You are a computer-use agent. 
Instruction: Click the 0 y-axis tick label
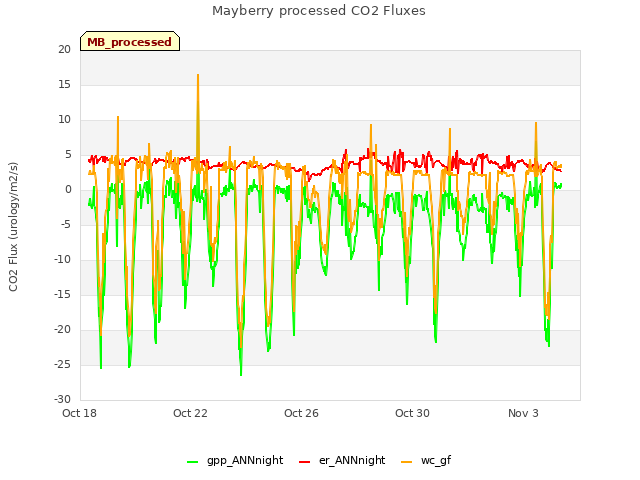(68, 189)
